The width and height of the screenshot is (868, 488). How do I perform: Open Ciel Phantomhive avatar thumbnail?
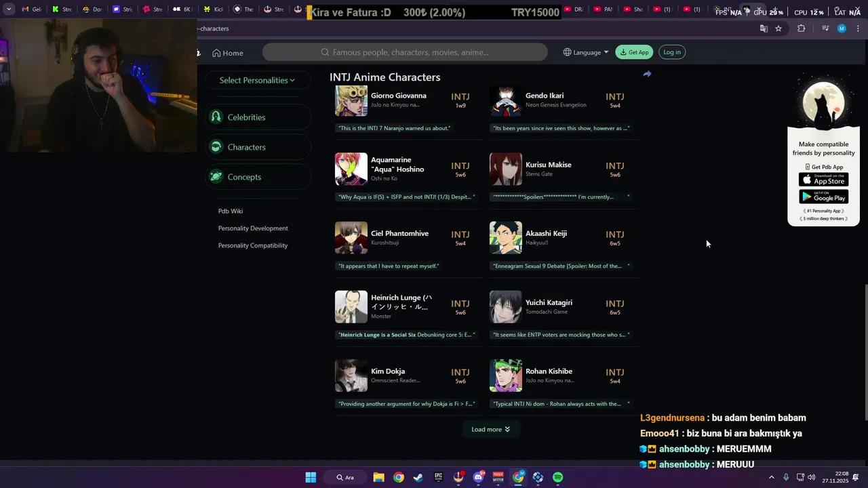coord(351,238)
